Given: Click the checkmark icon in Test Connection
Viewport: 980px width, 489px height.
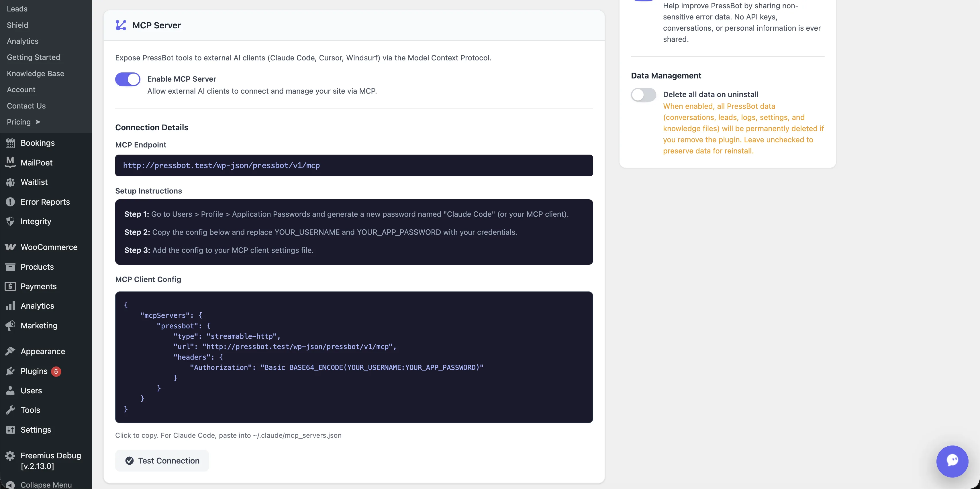Looking at the screenshot, I should pos(129,460).
